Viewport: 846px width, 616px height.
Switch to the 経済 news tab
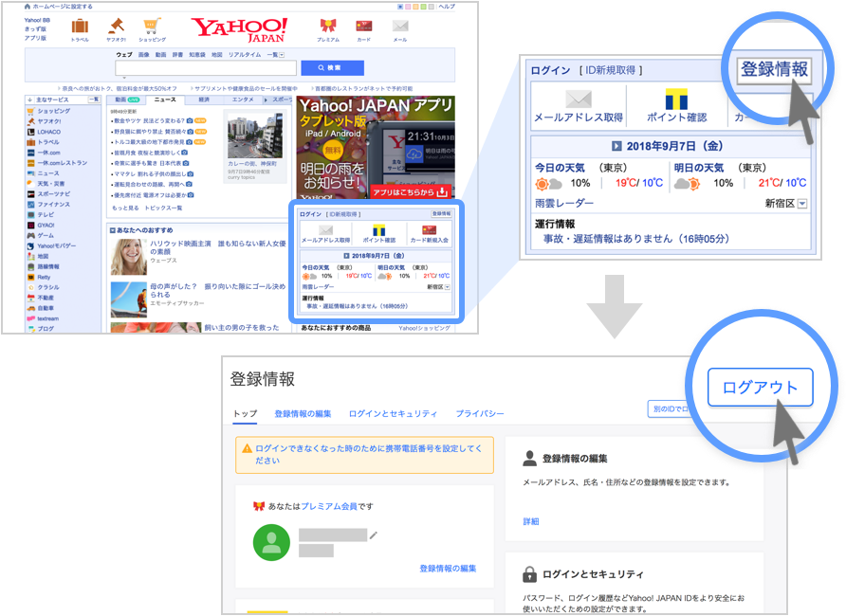pyautogui.click(x=204, y=100)
